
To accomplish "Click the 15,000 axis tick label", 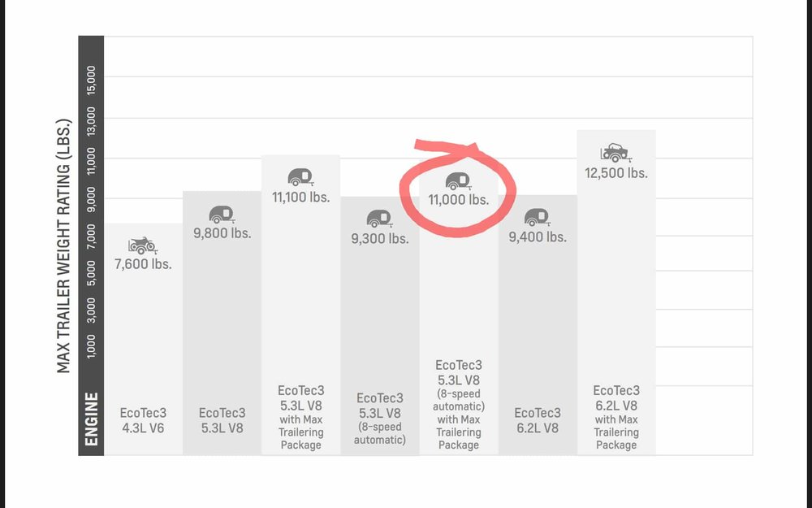I will point(92,81).
